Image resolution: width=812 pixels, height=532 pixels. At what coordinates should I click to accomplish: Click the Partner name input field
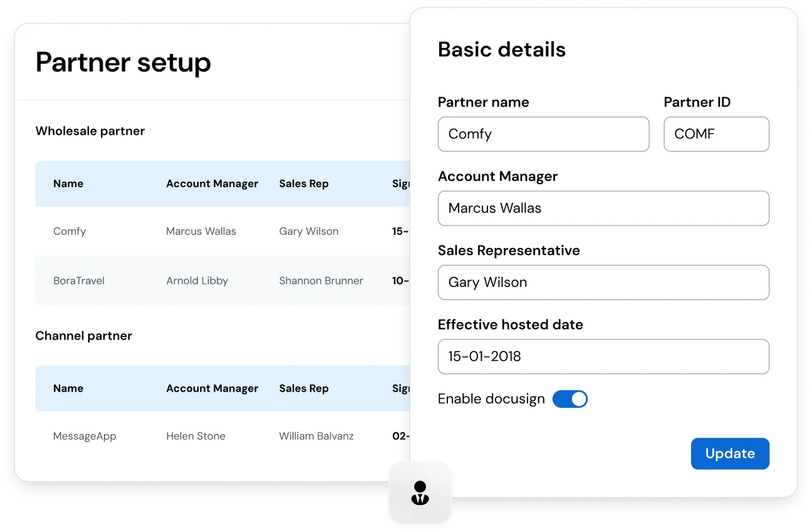[543, 134]
